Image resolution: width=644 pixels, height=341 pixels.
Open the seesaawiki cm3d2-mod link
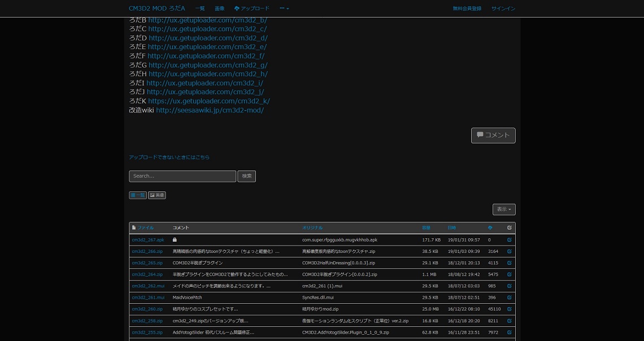tap(210, 110)
